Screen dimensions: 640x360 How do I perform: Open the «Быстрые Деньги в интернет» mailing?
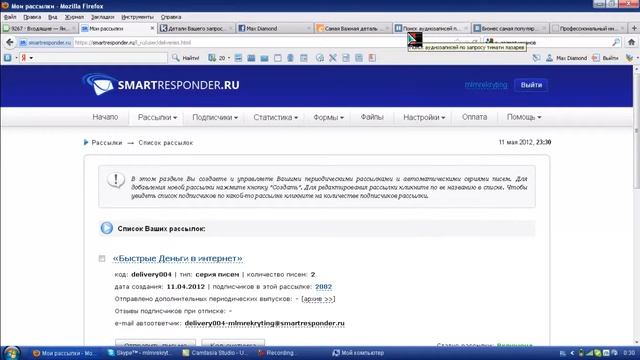(x=178, y=258)
